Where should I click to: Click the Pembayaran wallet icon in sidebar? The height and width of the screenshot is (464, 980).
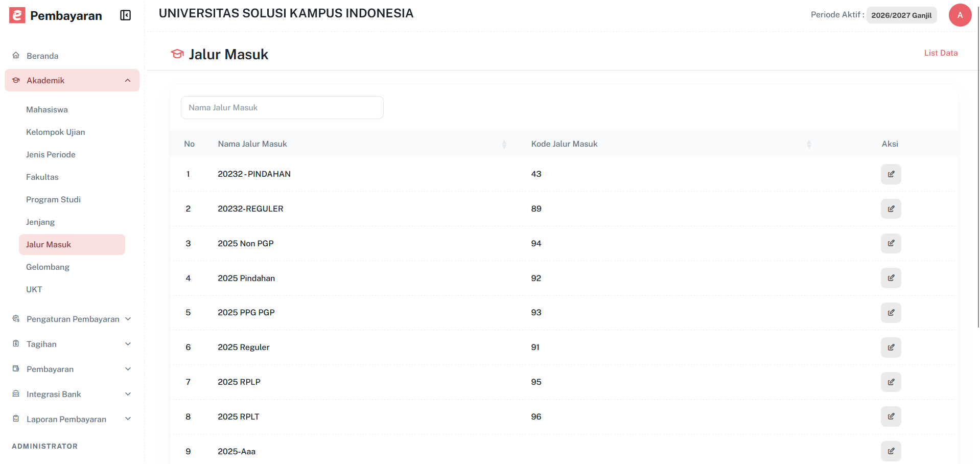click(16, 368)
